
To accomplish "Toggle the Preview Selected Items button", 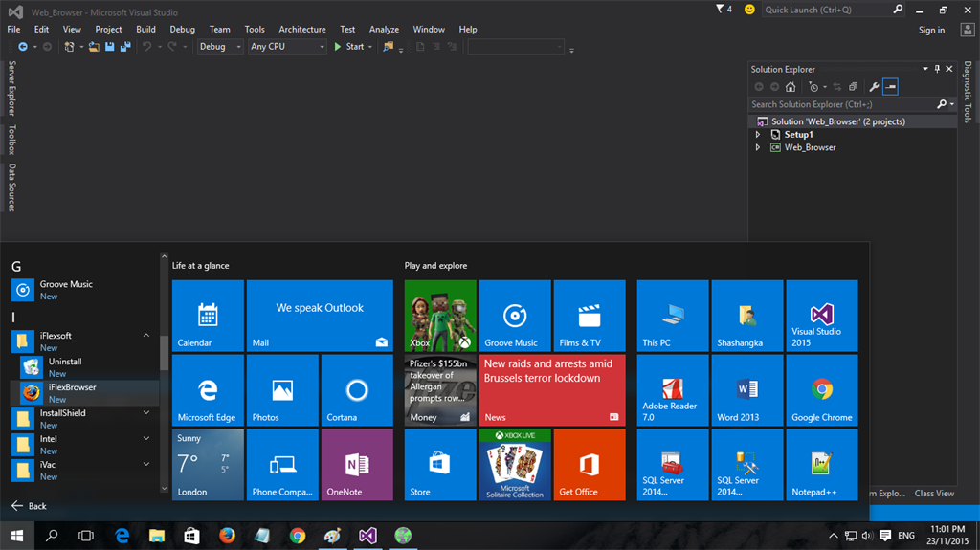I will (891, 87).
